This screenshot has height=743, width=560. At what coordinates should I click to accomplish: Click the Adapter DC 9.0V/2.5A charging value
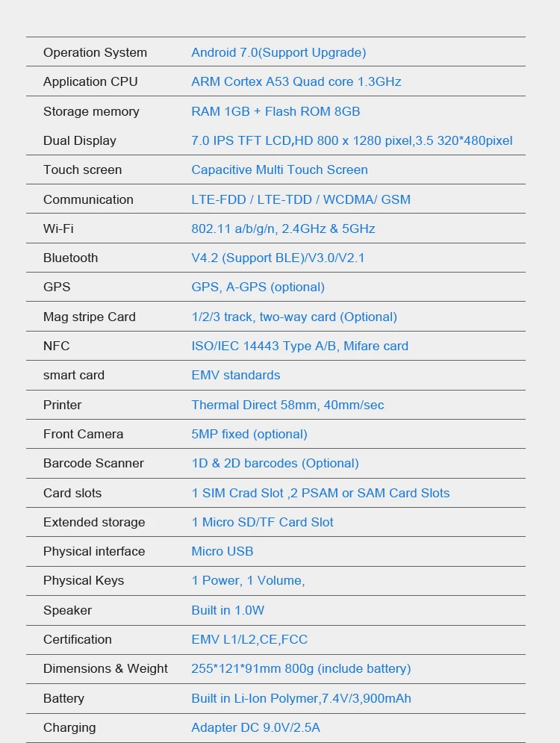coord(255,727)
